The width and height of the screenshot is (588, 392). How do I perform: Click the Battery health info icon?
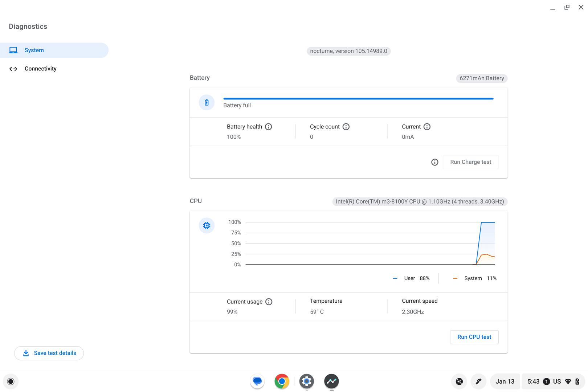268,127
